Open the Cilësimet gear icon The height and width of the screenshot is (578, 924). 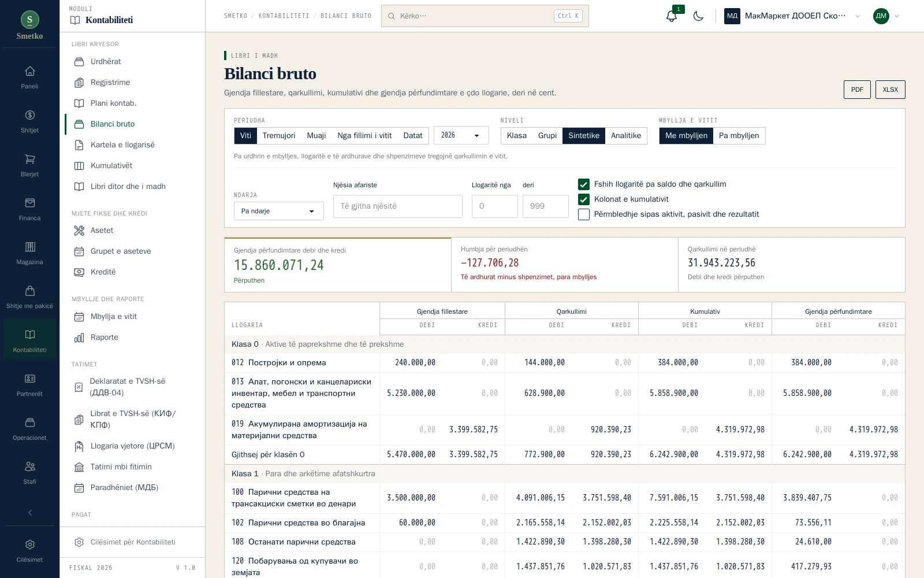(29, 545)
